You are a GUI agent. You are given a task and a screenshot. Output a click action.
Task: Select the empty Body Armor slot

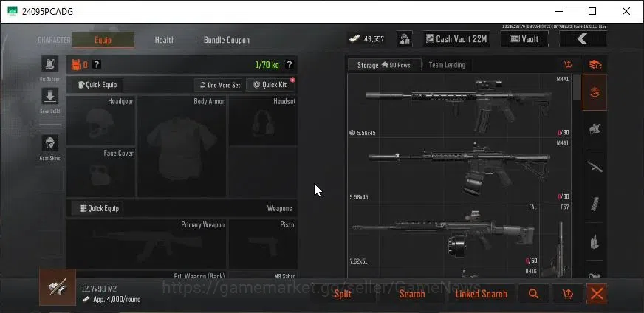pos(182,147)
